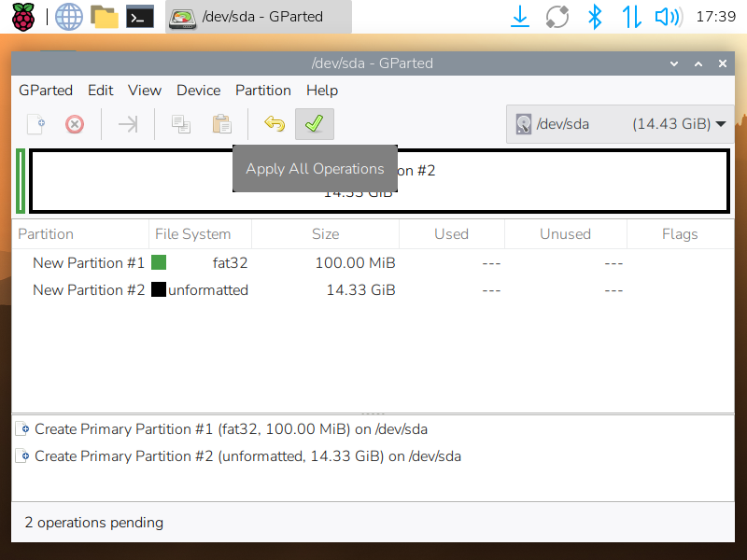The width and height of the screenshot is (747, 560).
Task: Click the Delete partition toolbar icon
Action: click(75, 124)
